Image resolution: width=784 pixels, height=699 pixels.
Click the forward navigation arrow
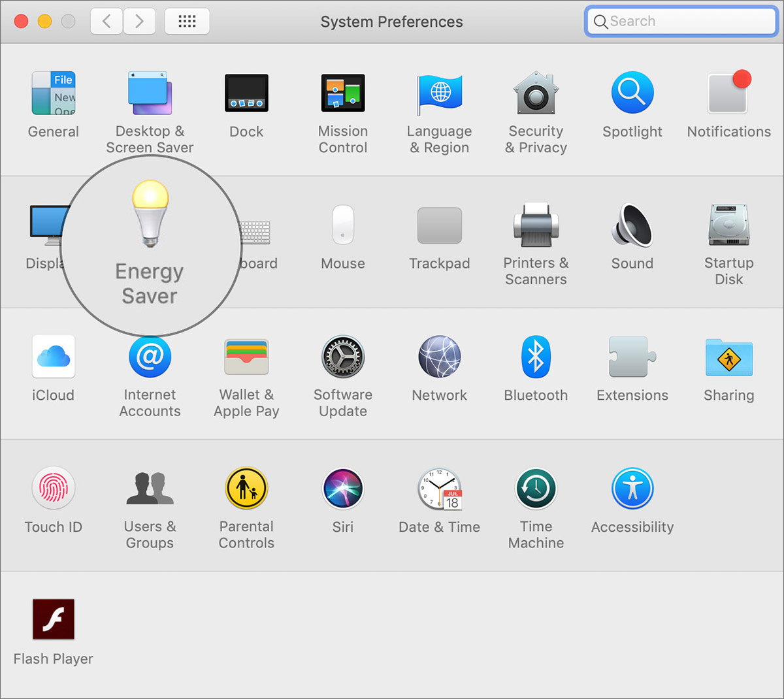click(x=139, y=22)
